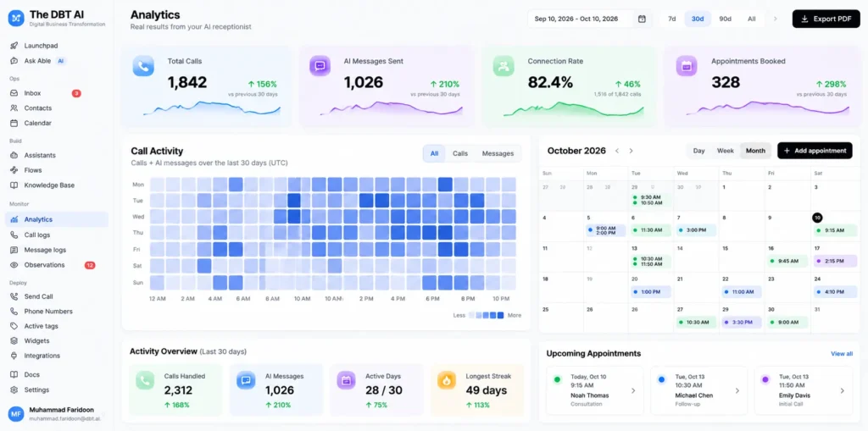Select today's date 10 in calendar
Screen dimensions: 868x431
tap(818, 218)
